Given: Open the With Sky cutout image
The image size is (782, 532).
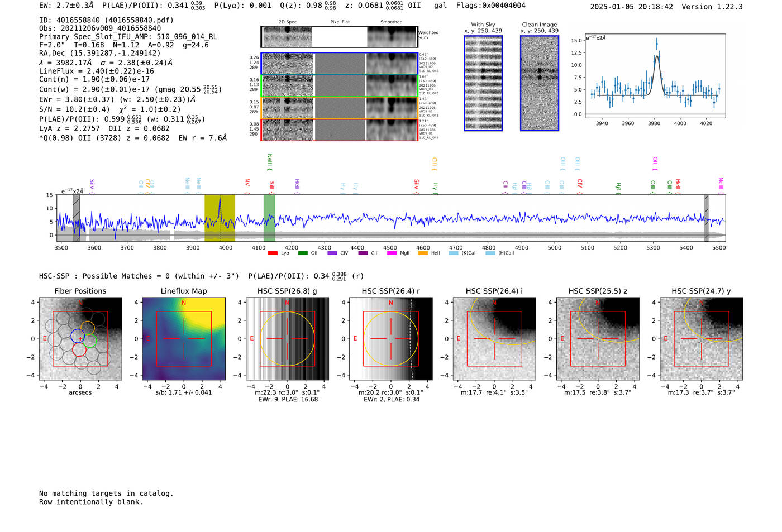Looking at the screenshot, I should point(483,83).
